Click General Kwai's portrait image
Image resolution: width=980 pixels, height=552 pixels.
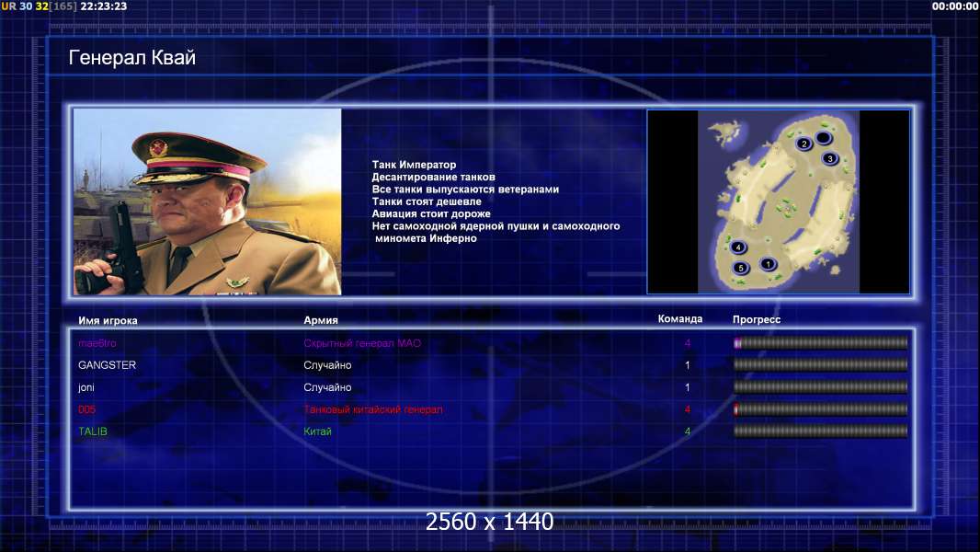pyautogui.click(x=208, y=201)
